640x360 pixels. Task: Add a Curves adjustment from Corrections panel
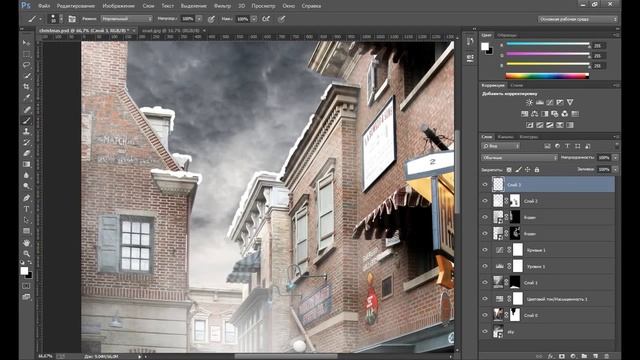[550, 102]
